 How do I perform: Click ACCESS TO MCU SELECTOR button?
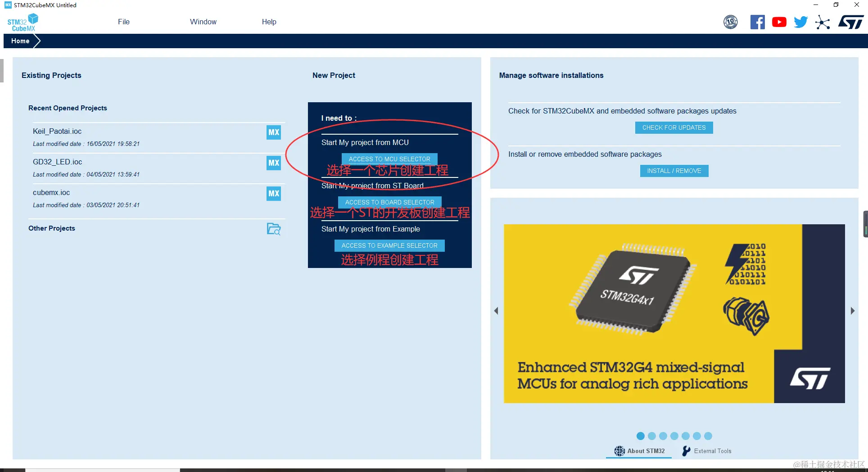coord(389,159)
